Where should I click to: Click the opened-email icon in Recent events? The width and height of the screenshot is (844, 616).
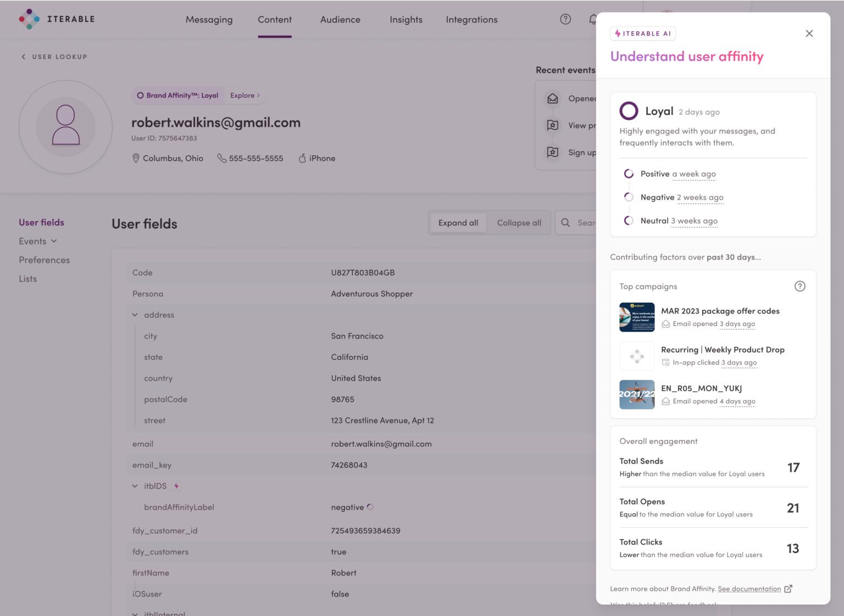(x=553, y=98)
